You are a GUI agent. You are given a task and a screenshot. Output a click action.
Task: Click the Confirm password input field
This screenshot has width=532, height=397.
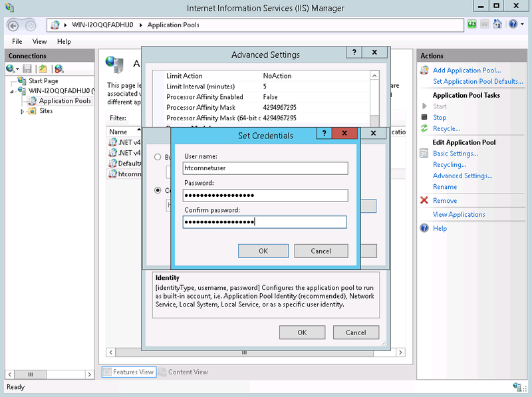[265, 222]
